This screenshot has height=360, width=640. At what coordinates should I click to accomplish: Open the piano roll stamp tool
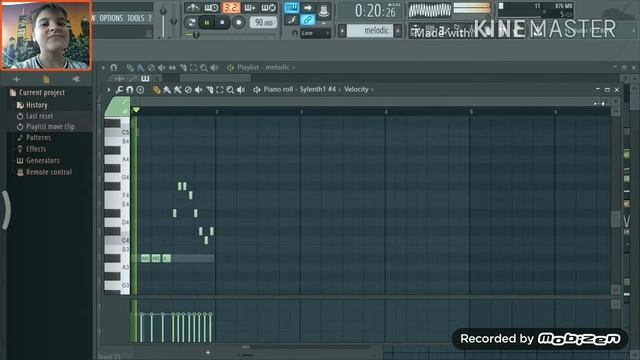[x=140, y=90]
